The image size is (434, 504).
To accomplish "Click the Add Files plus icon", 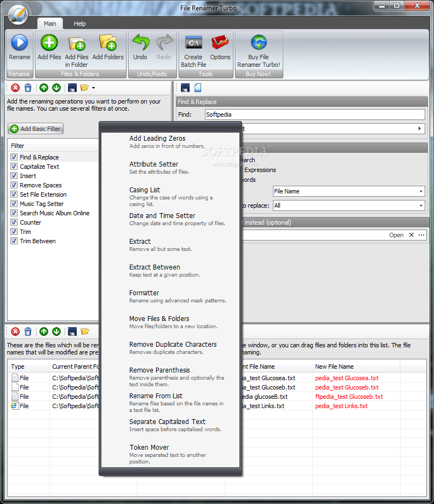I will pyautogui.click(x=49, y=43).
